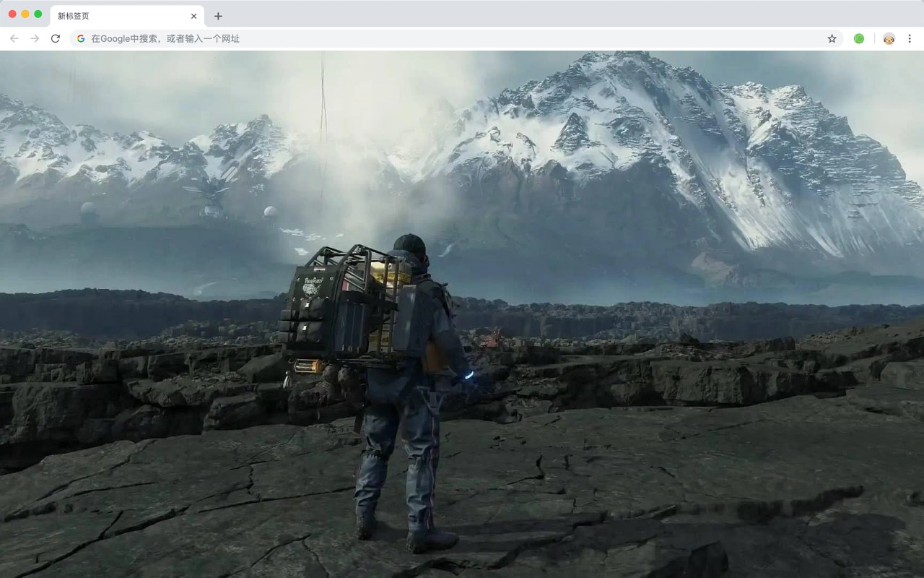
Task: Close the 新标签页 tab
Action: click(193, 16)
